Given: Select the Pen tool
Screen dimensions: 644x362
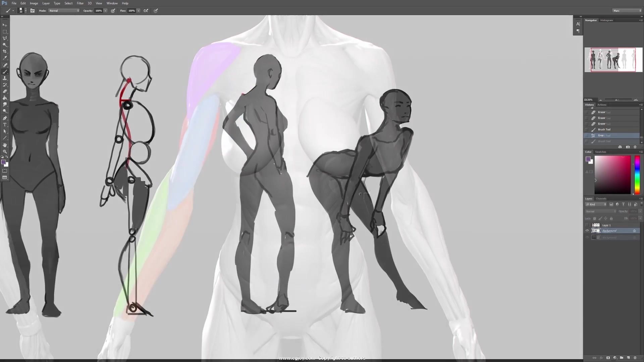Looking at the screenshot, I should (5, 118).
